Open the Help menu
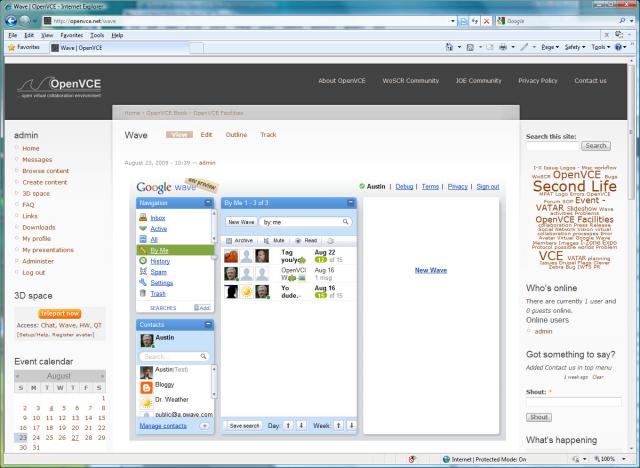640x468 pixels. coord(117,35)
